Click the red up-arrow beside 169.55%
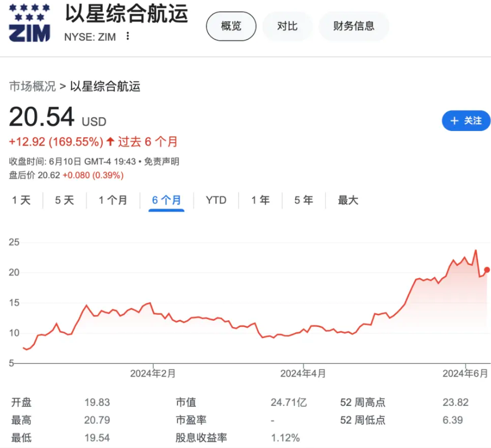 click(110, 141)
